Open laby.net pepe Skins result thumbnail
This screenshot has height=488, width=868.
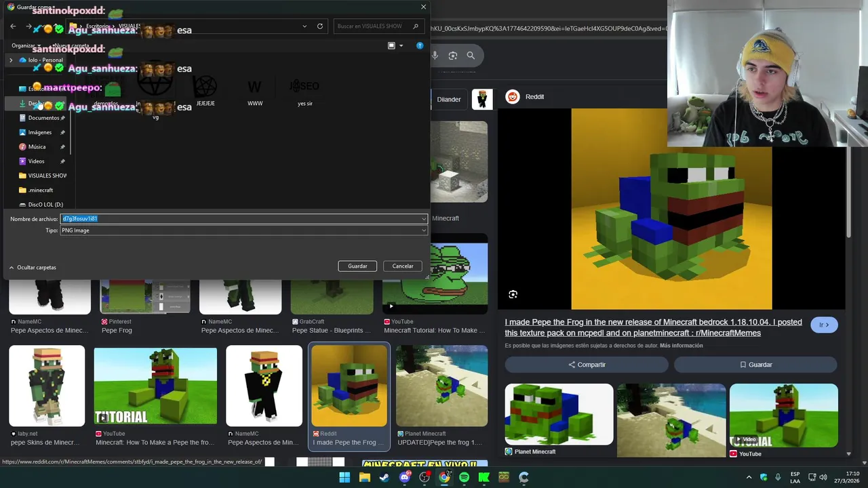click(47, 386)
